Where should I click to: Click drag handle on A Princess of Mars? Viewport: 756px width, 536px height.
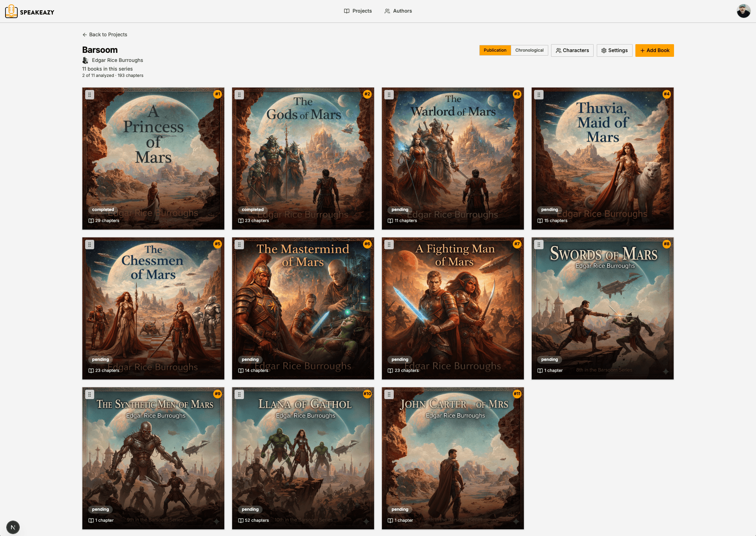click(90, 95)
